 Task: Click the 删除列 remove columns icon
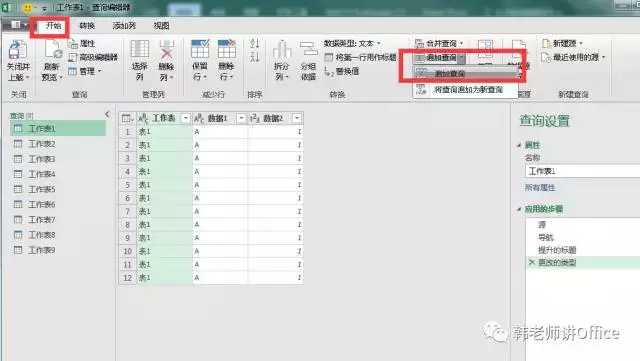point(166,50)
